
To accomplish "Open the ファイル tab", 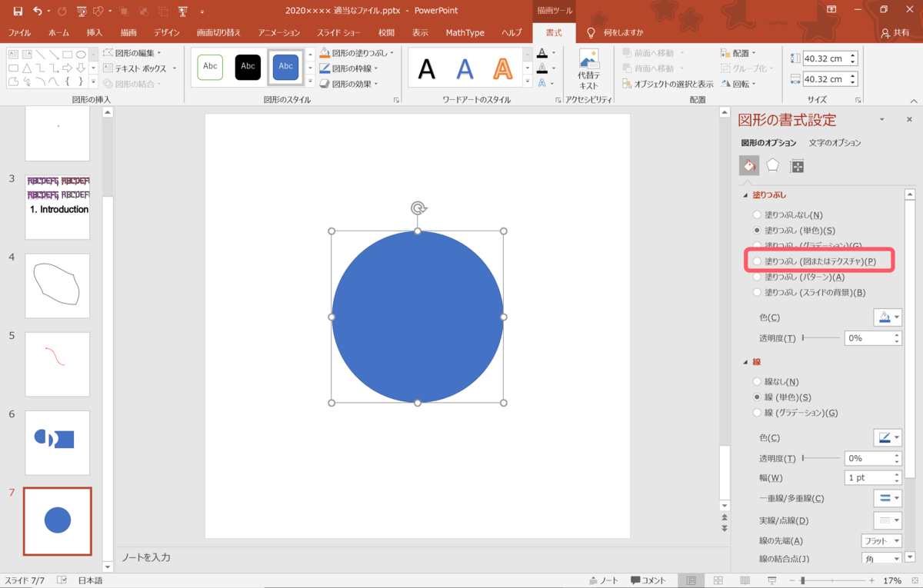I will pos(19,33).
